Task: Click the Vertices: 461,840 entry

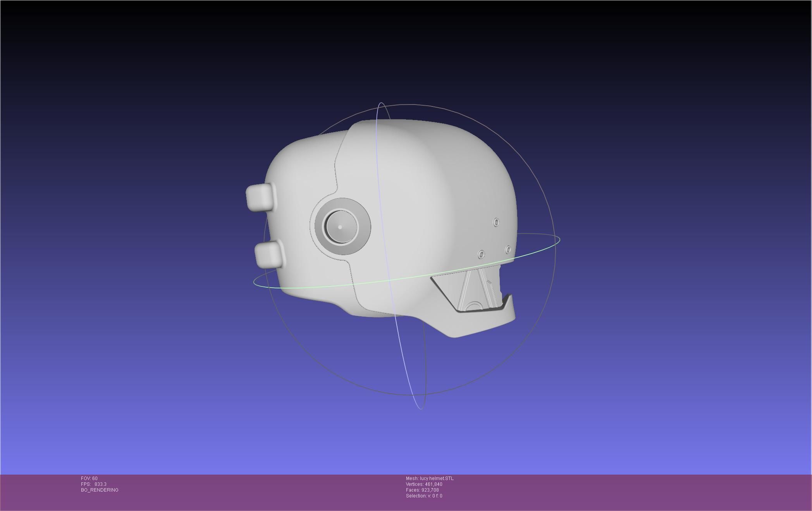Action: coord(424,484)
